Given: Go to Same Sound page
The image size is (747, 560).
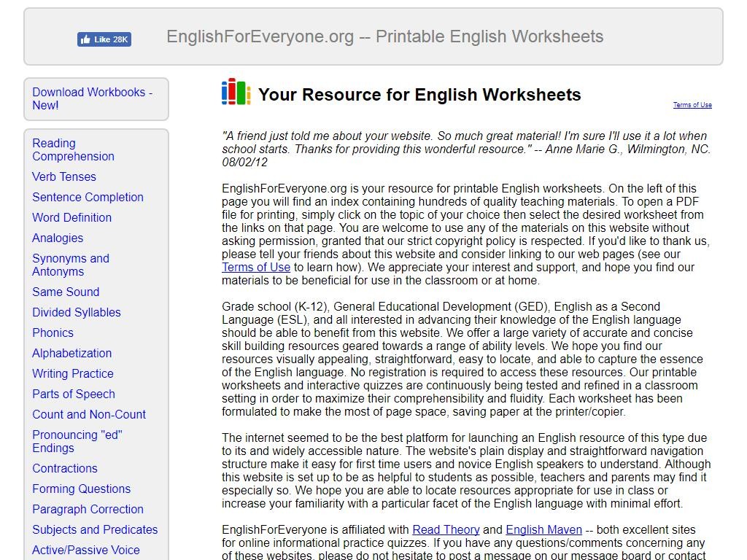Looking at the screenshot, I should click(66, 292).
